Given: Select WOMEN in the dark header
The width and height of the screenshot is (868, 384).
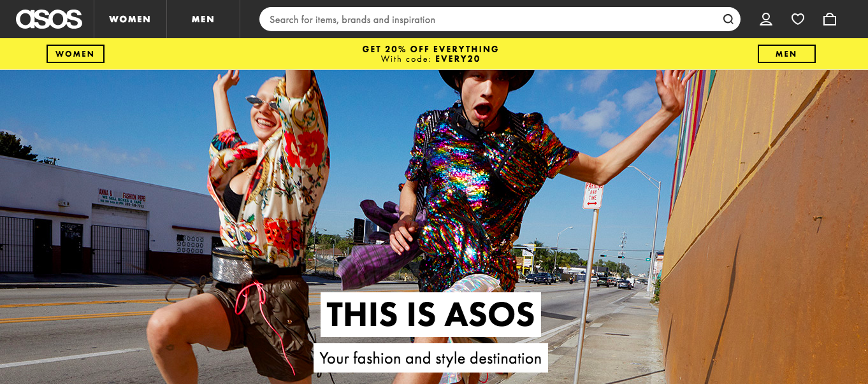Looking at the screenshot, I should [130, 19].
